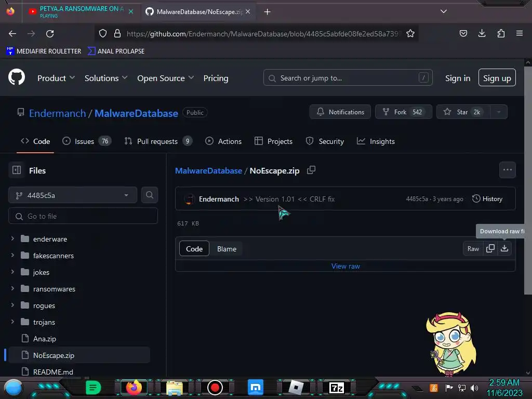The width and height of the screenshot is (532, 399).
Task: Click Raw button
Action: click(473, 249)
